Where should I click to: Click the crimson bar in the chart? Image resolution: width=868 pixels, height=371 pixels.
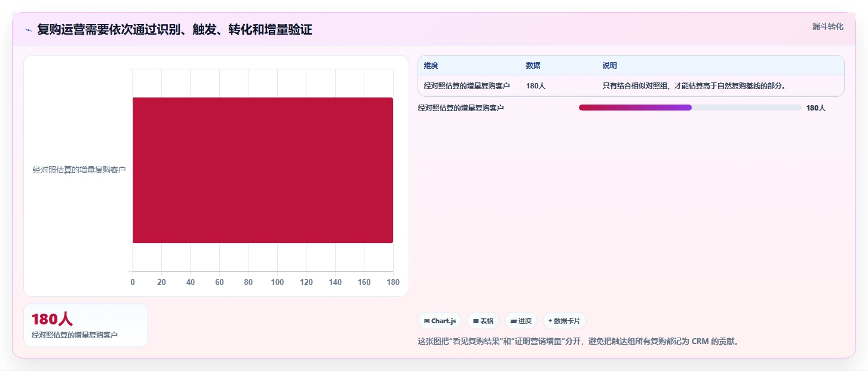coord(263,170)
